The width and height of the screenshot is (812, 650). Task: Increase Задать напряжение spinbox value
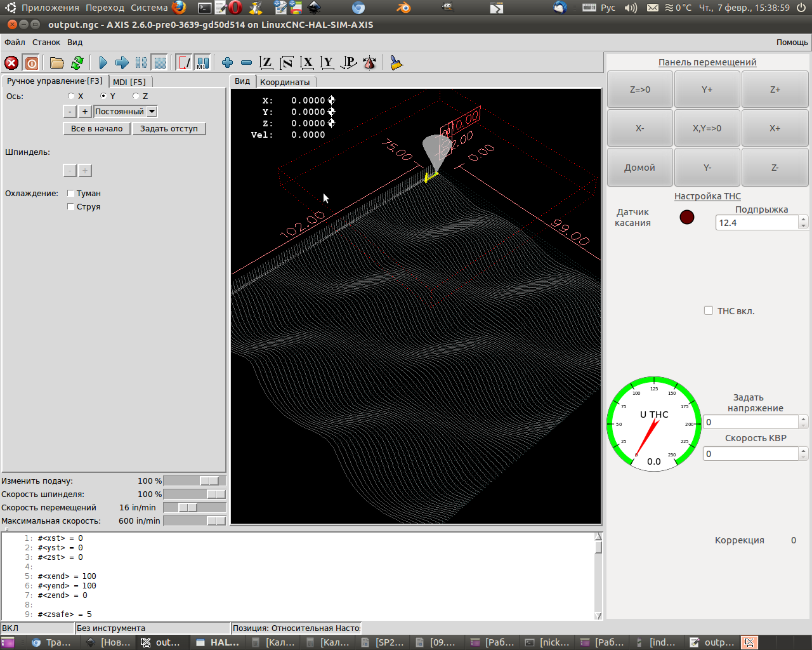[803, 419]
